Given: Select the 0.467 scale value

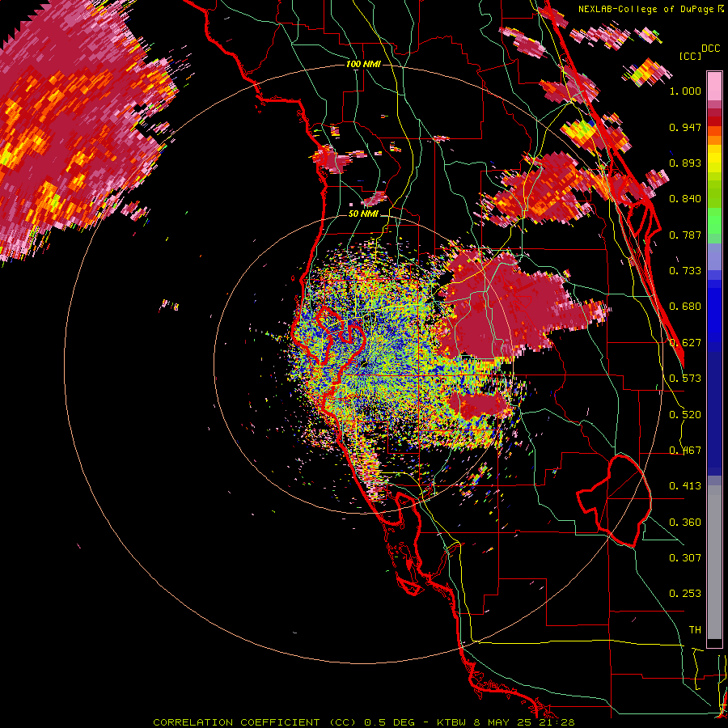Looking at the screenshot, I should (685, 451).
